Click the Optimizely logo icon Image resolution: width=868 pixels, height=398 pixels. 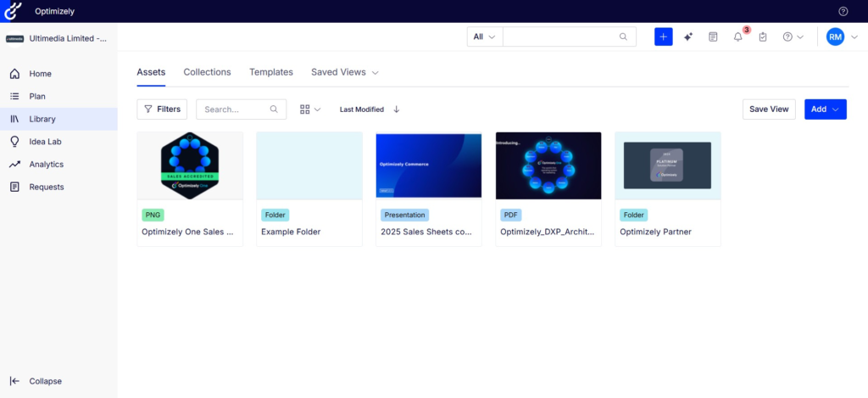click(13, 10)
